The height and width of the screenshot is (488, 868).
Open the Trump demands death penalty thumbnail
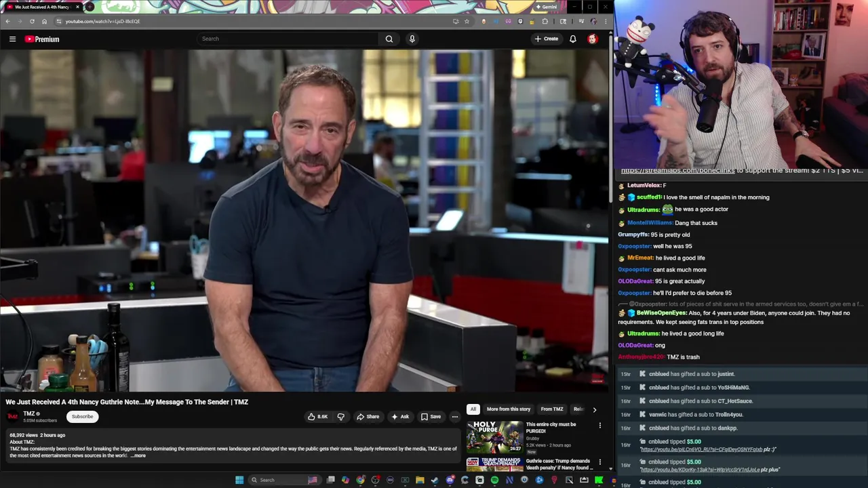coord(494,464)
